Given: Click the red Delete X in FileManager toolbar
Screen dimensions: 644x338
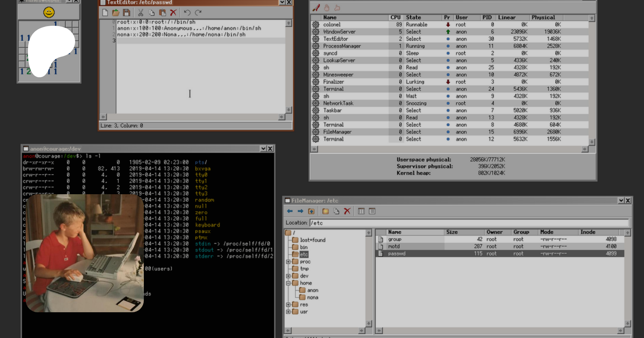Looking at the screenshot, I should click(347, 211).
